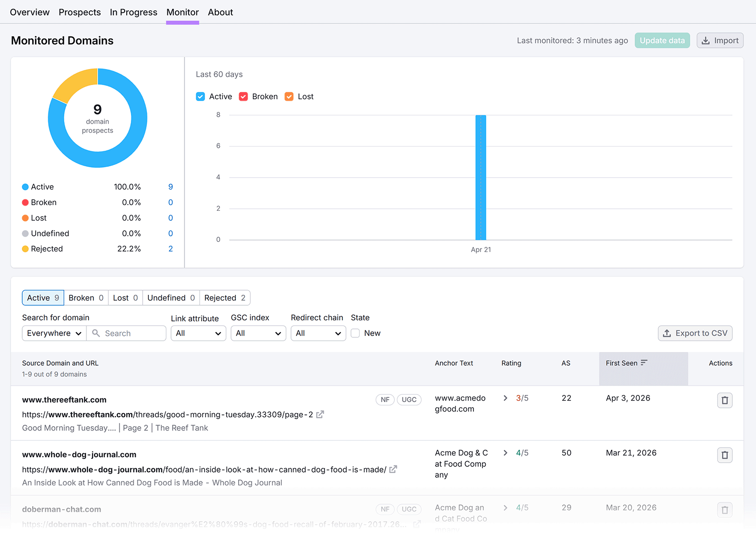The image size is (756, 533).
Task: Click the search magnifier icon
Action: point(96,333)
